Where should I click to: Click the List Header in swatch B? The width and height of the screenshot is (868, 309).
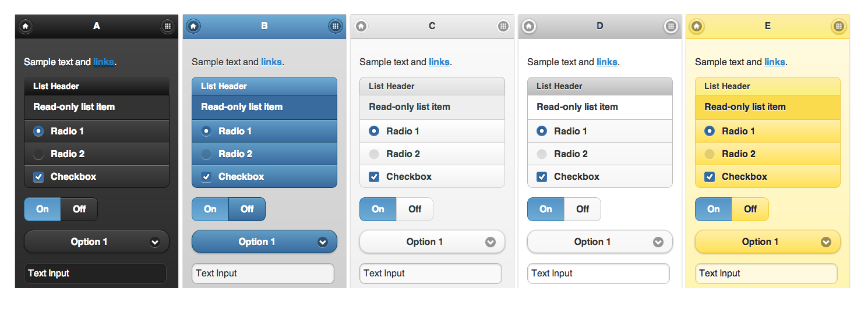pos(264,86)
